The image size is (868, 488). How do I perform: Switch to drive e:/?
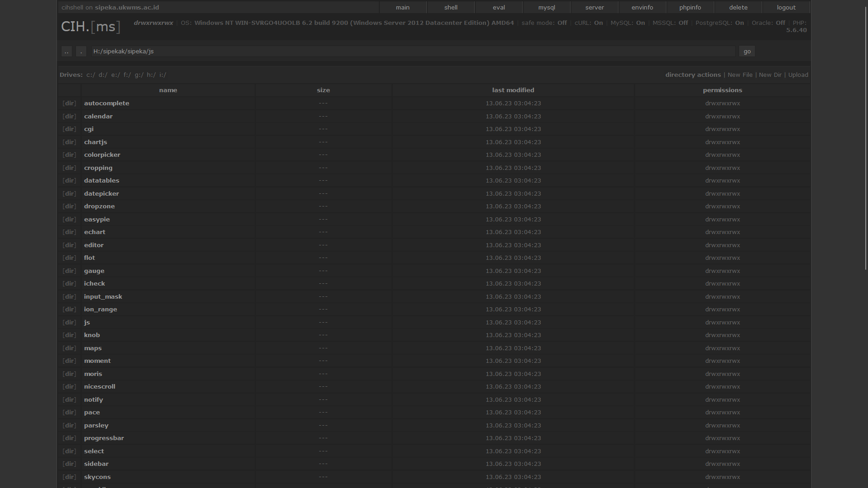116,75
